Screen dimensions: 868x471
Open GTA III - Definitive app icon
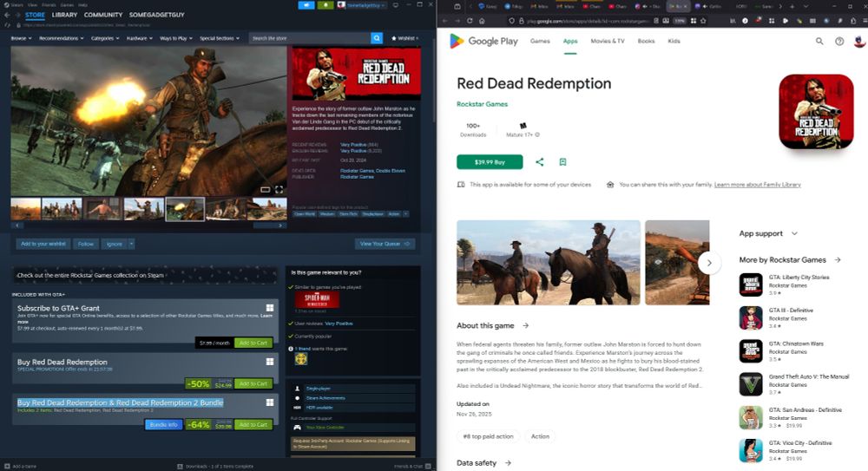pos(751,317)
